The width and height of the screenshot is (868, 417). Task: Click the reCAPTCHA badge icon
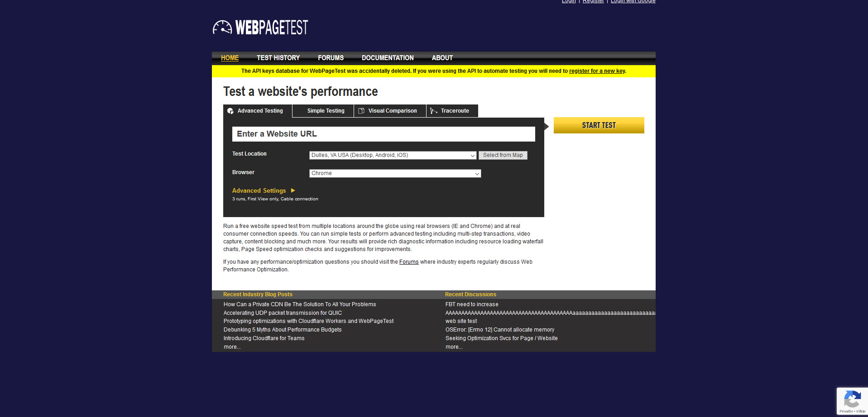(x=852, y=400)
